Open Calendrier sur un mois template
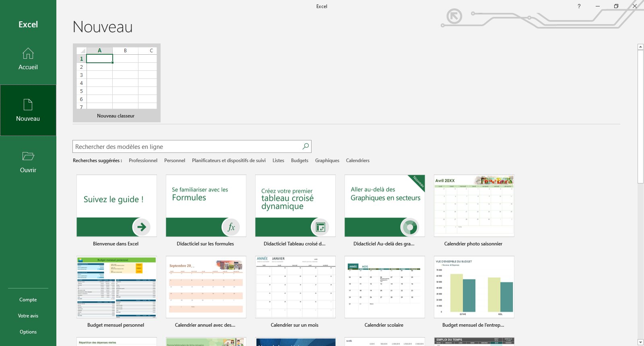 (295, 287)
